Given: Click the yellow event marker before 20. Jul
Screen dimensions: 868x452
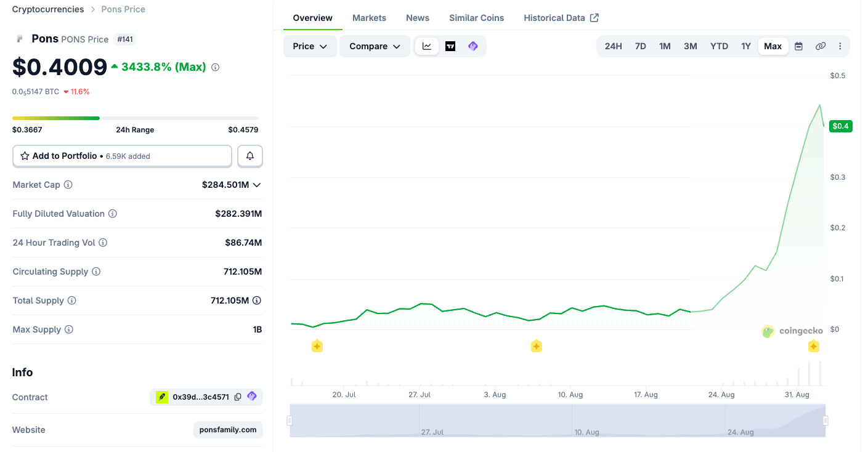Looking at the screenshot, I should click(317, 346).
